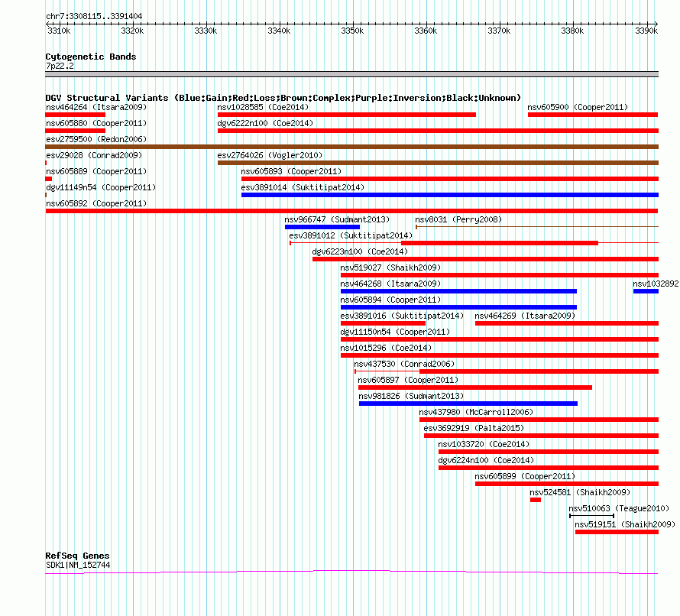Click the small red nsv524581 (Shaikh2009) bar

click(536, 500)
